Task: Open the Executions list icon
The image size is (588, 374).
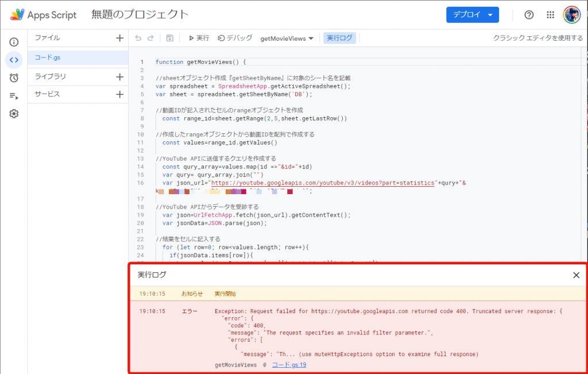Action: click(14, 96)
